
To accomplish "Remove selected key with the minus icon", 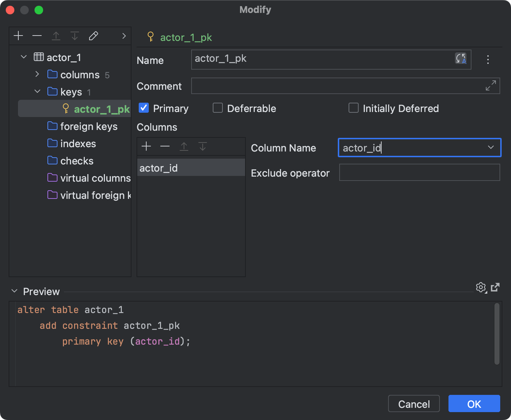I will (37, 36).
